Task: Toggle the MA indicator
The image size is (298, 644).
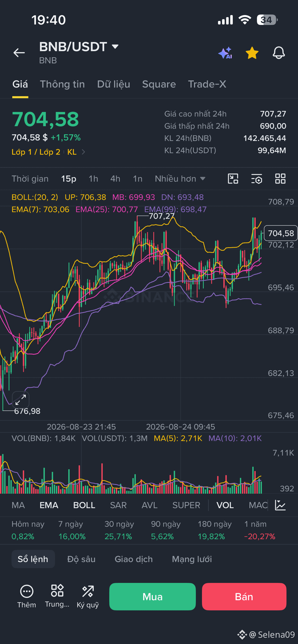Action: (x=18, y=505)
